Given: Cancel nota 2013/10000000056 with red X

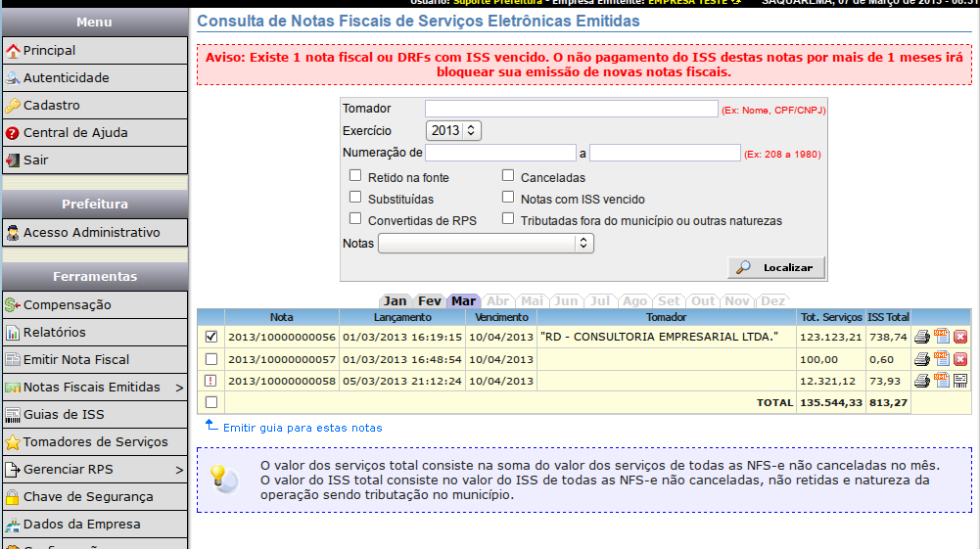Looking at the screenshot, I should [960, 337].
